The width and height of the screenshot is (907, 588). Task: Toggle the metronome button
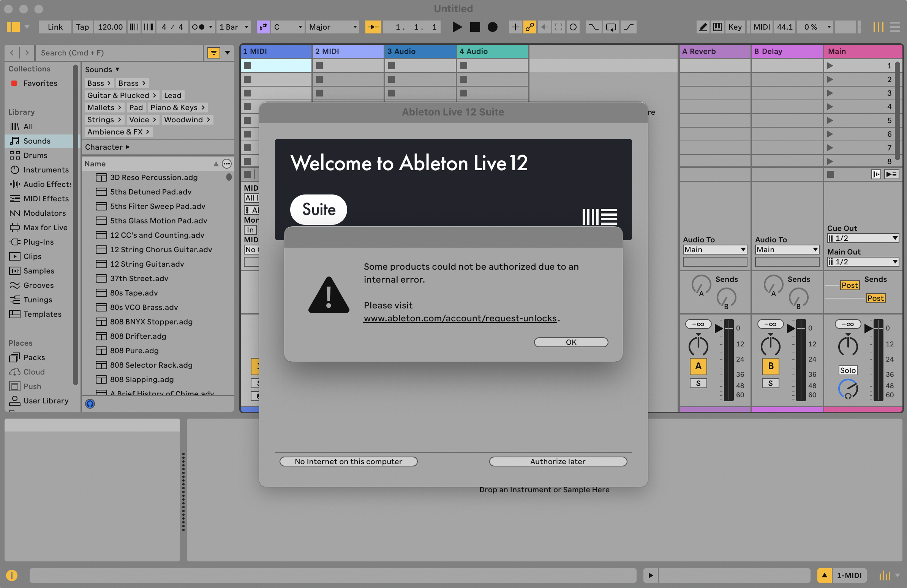(199, 27)
